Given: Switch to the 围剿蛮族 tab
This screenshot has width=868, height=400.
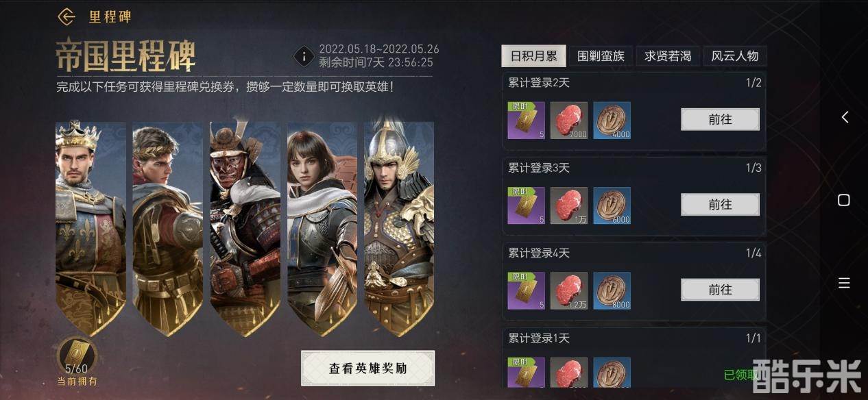Looking at the screenshot, I should [601, 56].
